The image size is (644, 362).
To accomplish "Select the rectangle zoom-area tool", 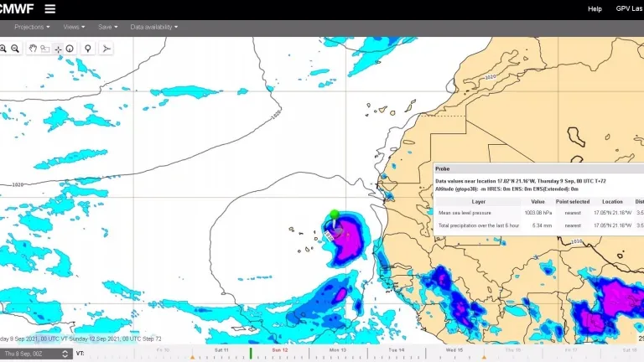I will (44, 49).
